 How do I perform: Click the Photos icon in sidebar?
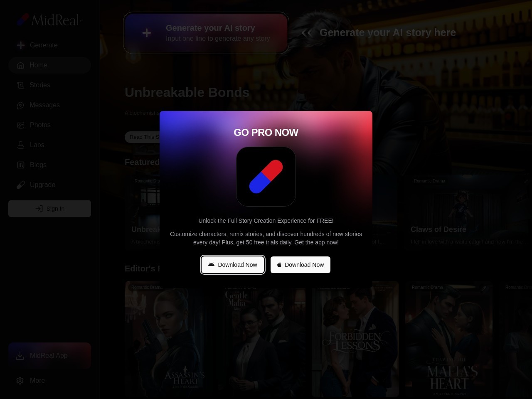tap(20, 125)
